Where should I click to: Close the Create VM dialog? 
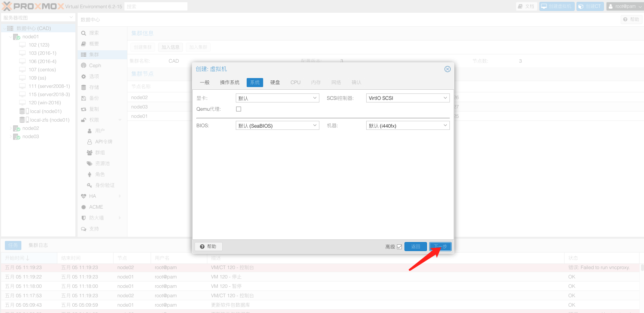[447, 69]
